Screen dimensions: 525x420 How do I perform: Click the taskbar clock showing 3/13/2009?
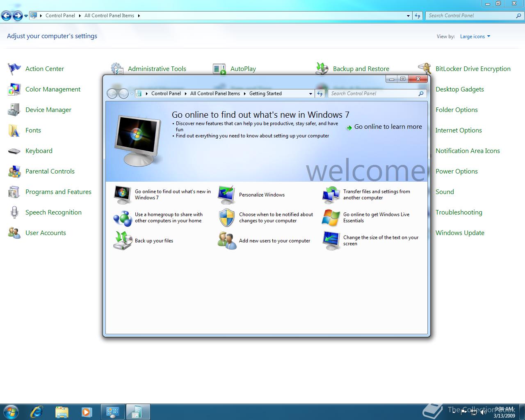[x=504, y=412]
